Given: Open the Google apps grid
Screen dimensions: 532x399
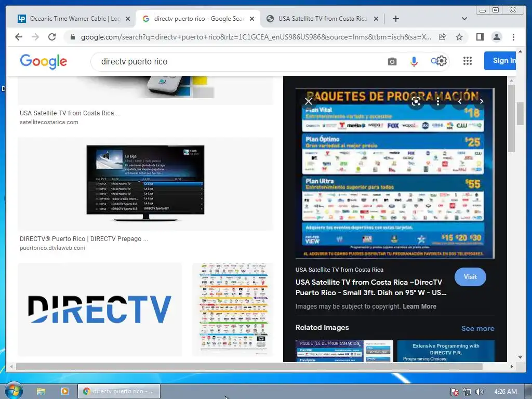Looking at the screenshot, I should point(468,61).
